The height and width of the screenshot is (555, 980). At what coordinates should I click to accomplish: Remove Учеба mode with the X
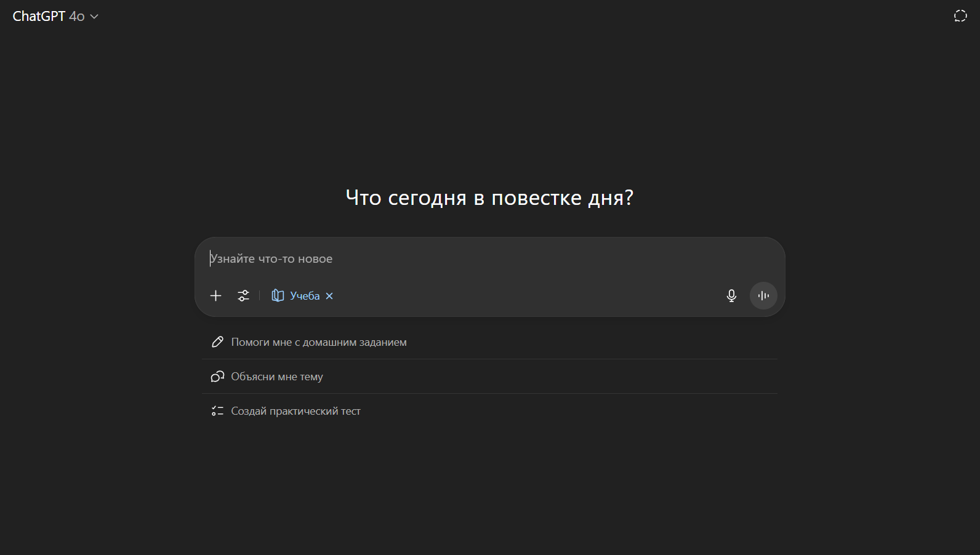[x=329, y=296]
